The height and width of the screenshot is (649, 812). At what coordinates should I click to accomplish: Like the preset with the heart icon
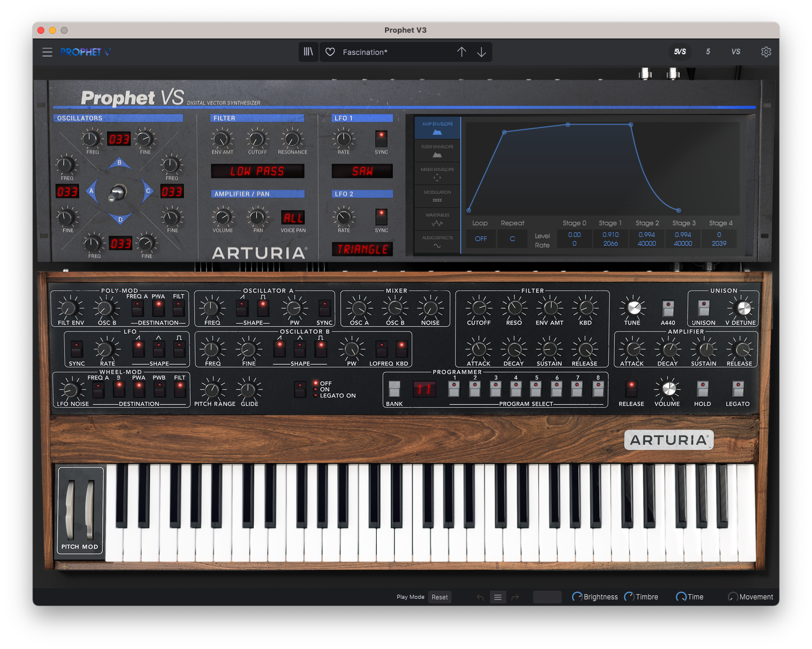(330, 52)
